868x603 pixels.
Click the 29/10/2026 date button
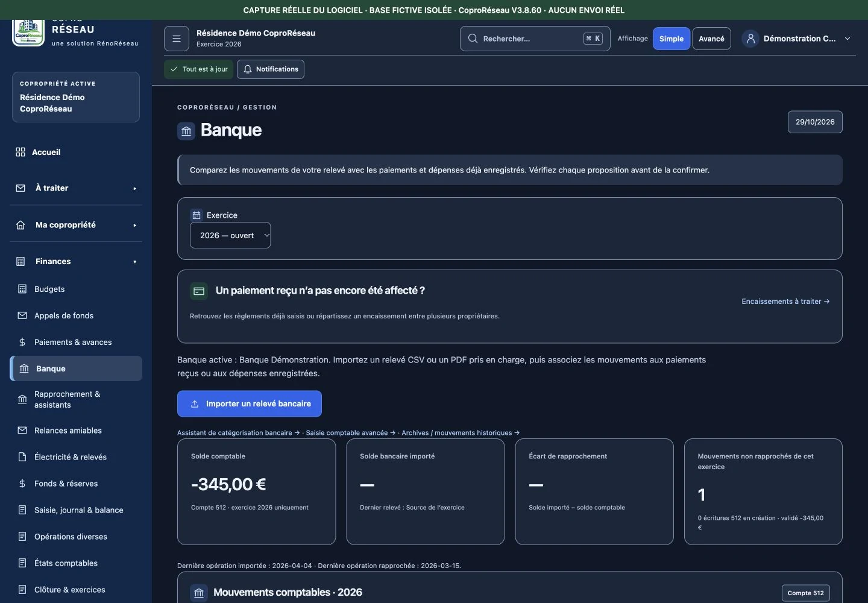pyautogui.click(x=815, y=122)
